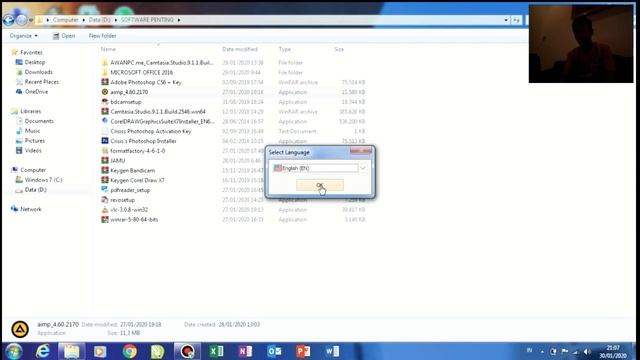Open the Organize menu
Image resolution: width=640 pixels, height=360 pixels.
(x=24, y=36)
